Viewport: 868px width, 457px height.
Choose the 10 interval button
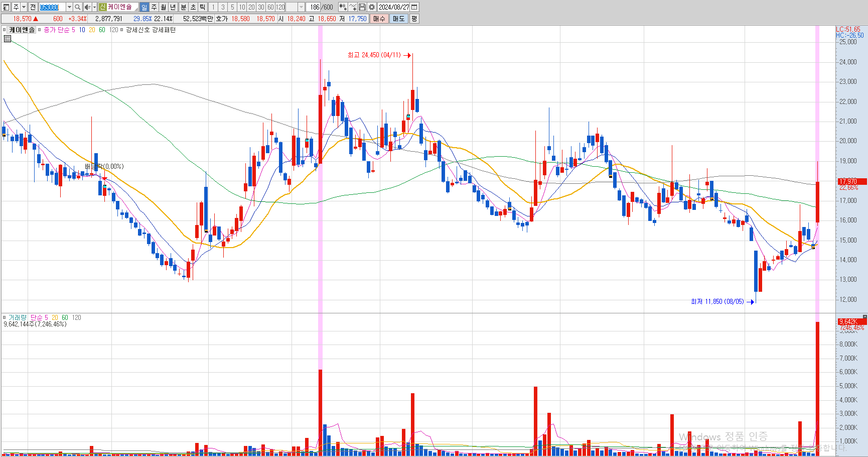coord(242,7)
